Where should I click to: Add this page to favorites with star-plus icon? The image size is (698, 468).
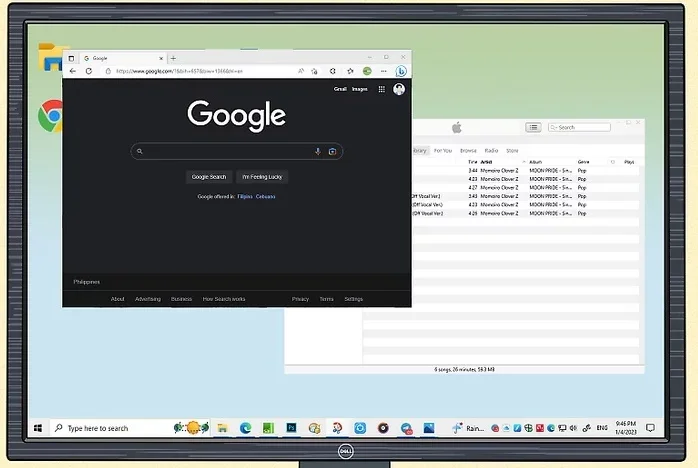[314, 71]
